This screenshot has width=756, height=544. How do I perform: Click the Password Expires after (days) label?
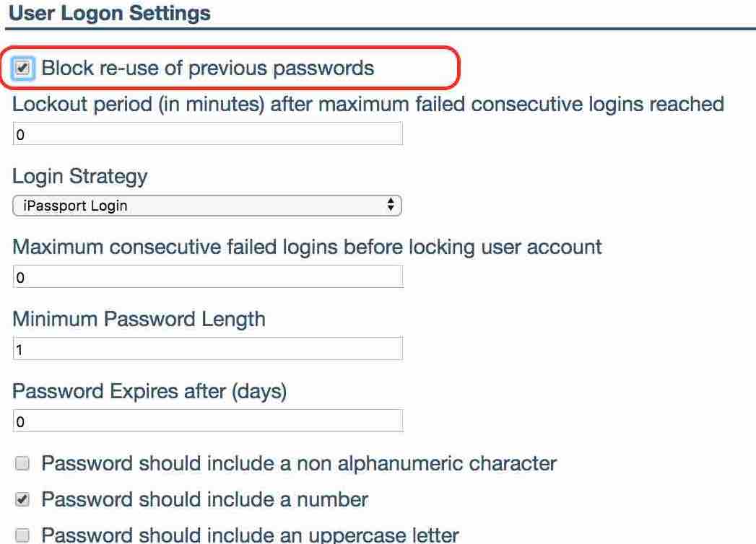[x=149, y=391]
